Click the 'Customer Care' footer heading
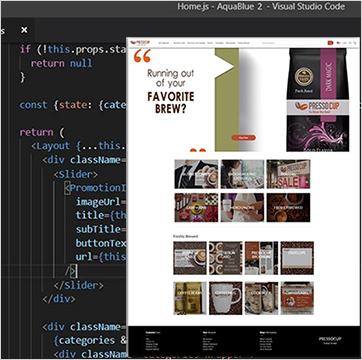The height and width of the screenshot is (360, 362). pos(153,332)
